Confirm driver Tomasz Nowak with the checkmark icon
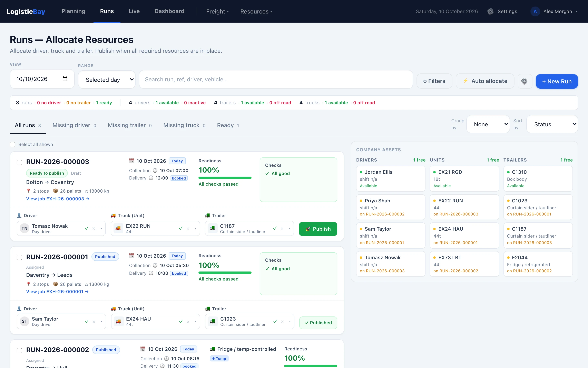Viewport: 588px width, 368px height. click(87, 228)
